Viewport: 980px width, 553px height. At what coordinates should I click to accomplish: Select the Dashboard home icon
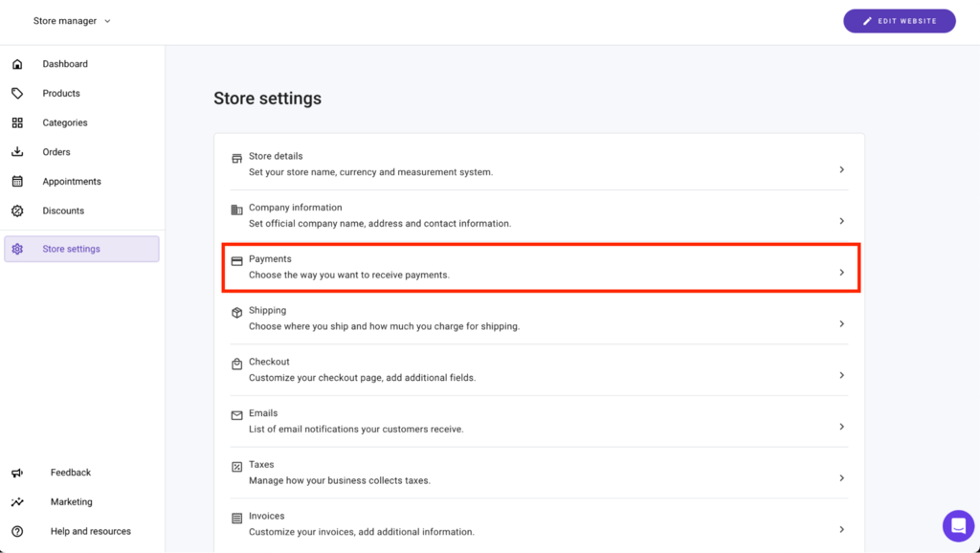pyautogui.click(x=17, y=63)
